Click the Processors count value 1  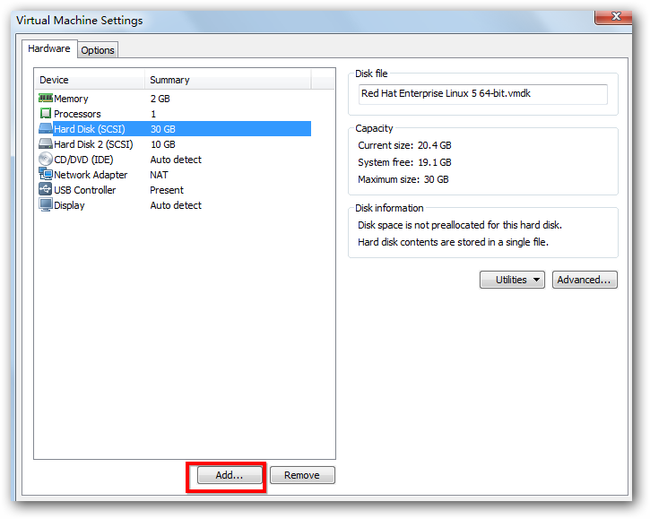tap(153, 114)
